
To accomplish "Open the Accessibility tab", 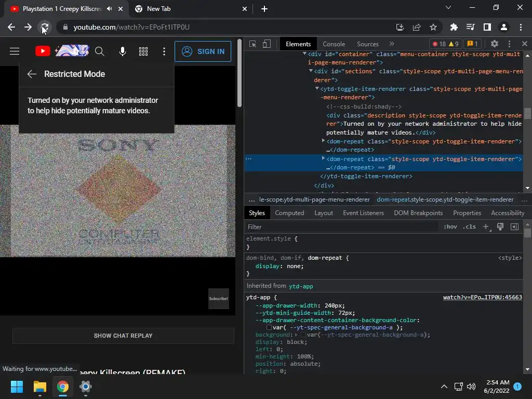I will [508, 213].
